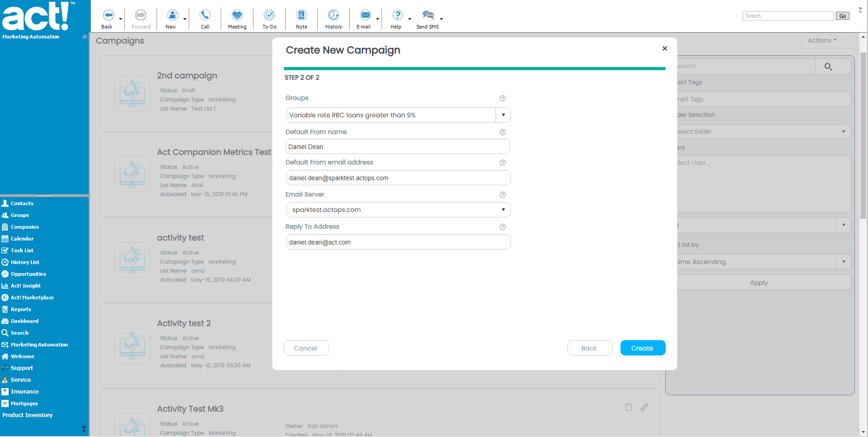The height and width of the screenshot is (437, 868).
Task: Close the Create New Campaign dialog
Action: (x=664, y=48)
